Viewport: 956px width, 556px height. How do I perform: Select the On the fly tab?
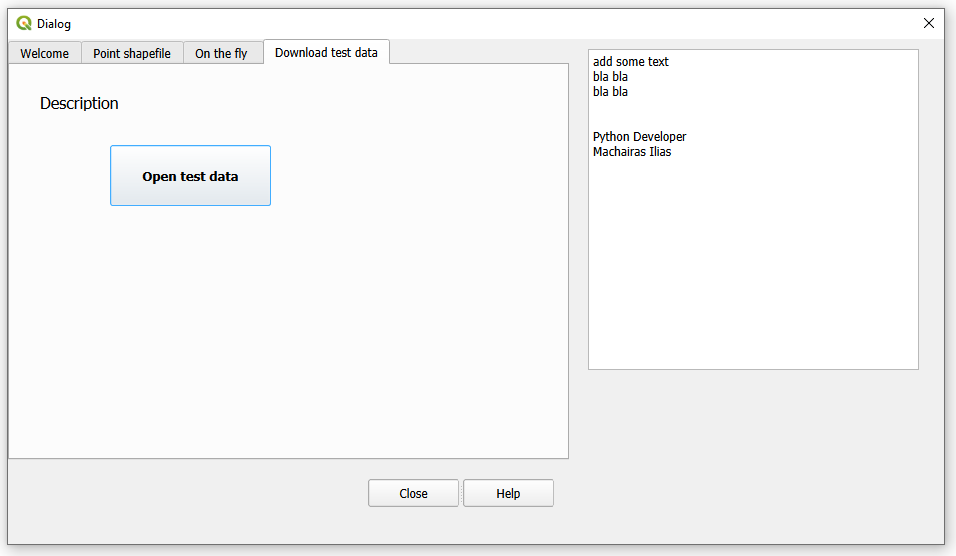coord(221,53)
